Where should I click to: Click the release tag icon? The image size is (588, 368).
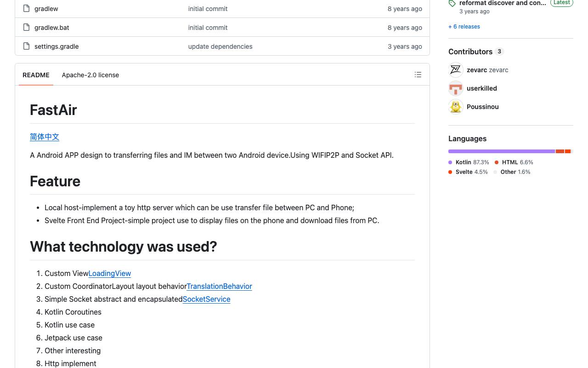452,3
